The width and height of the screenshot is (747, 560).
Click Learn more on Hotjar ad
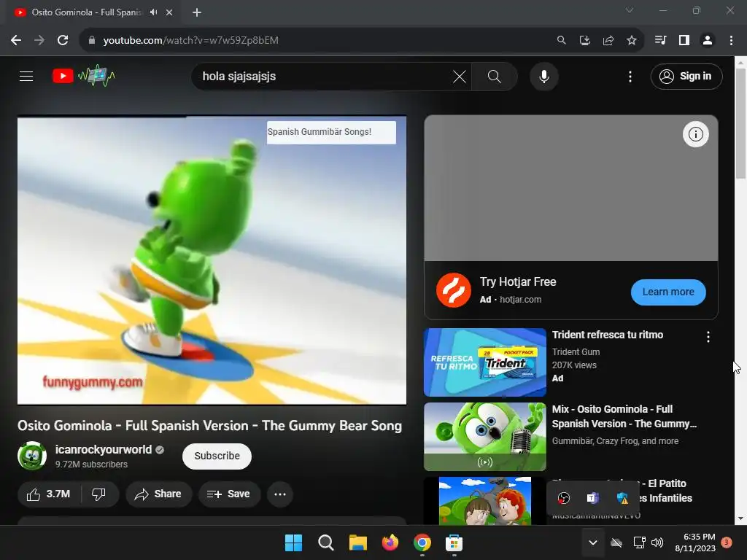coord(668,292)
